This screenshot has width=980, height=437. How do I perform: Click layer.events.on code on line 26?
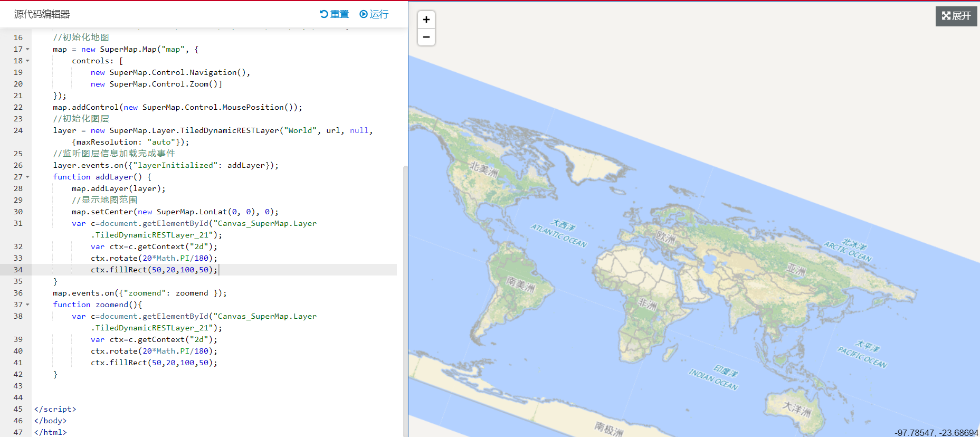[x=166, y=165]
